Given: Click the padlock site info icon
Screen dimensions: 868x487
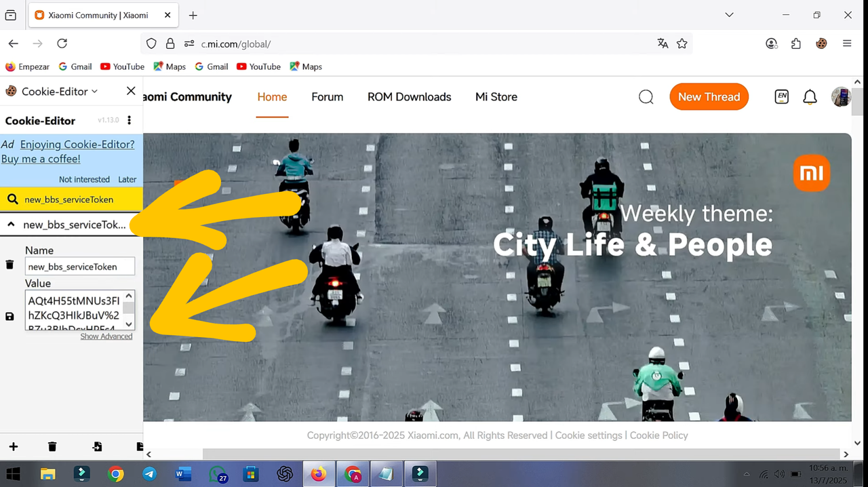Looking at the screenshot, I should pyautogui.click(x=170, y=43).
